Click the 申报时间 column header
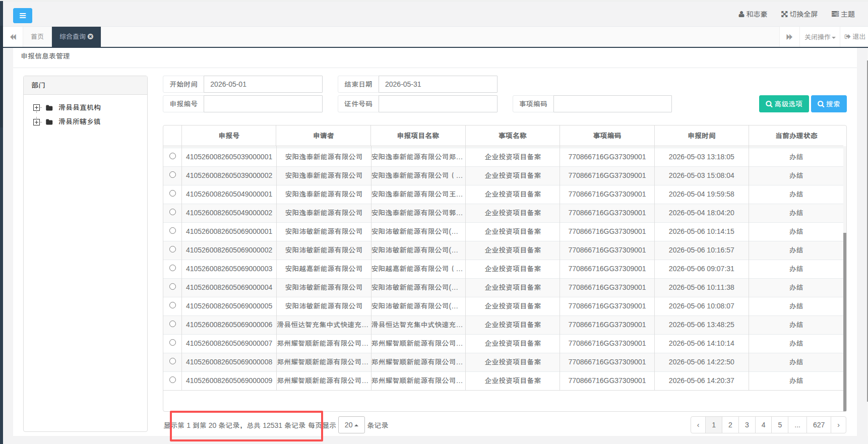868x444 pixels. (702, 136)
